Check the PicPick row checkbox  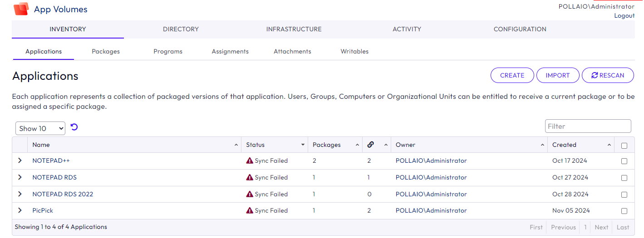click(x=624, y=211)
